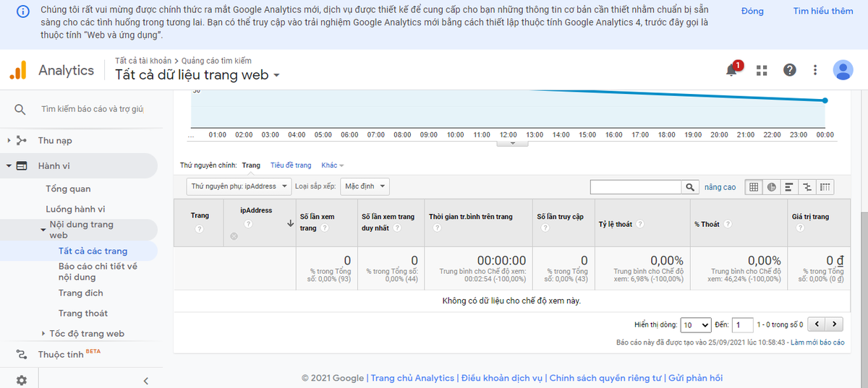The width and height of the screenshot is (868, 388).
Task: Toggle the chart collapse handle under timeline
Action: point(514,143)
